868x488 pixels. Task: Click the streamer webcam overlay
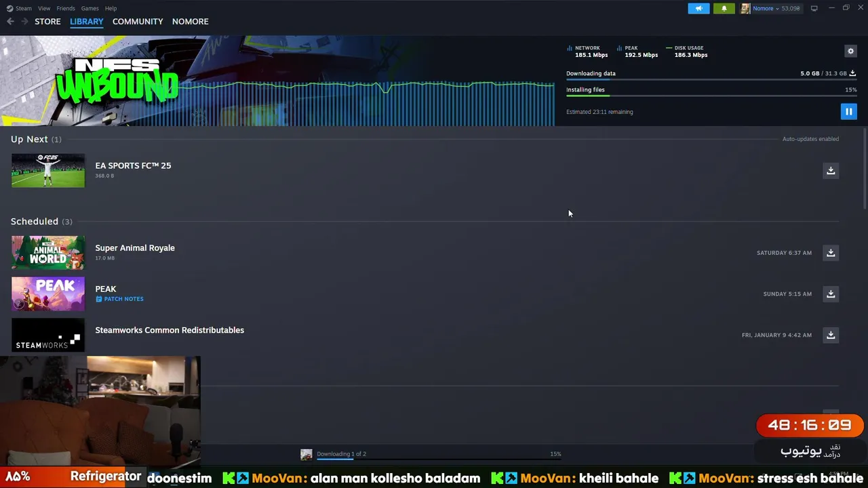click(100, 411)
